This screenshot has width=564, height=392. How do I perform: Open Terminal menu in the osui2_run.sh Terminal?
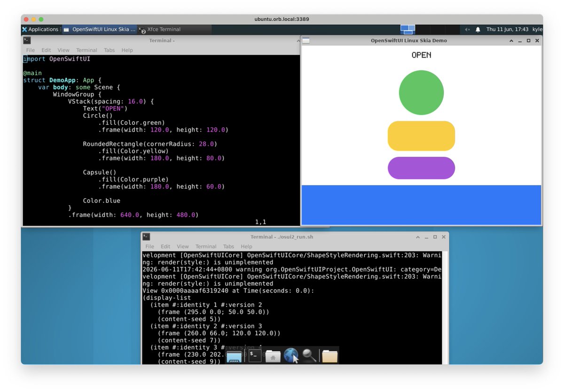click(206, 246)
